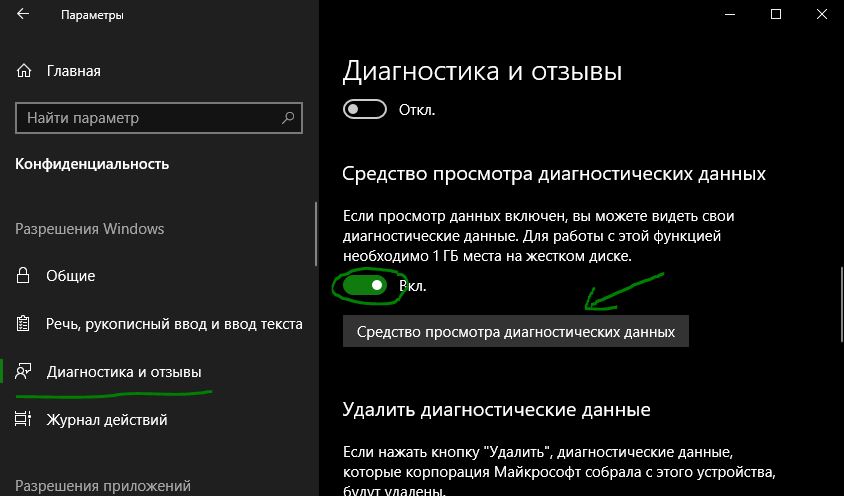Minimize the Параметры window
Image resolution: width=844 pixels, height=496 pixels.
(x=729, y=15)
